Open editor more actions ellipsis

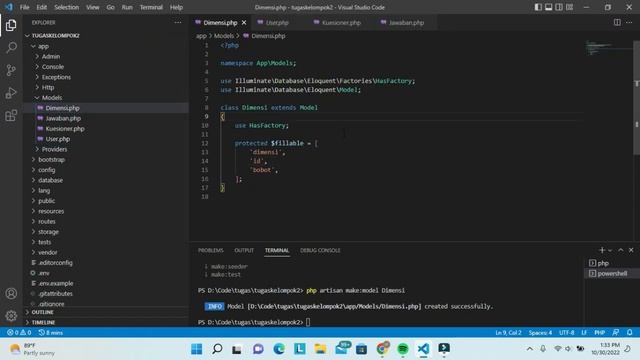point(629,22)
